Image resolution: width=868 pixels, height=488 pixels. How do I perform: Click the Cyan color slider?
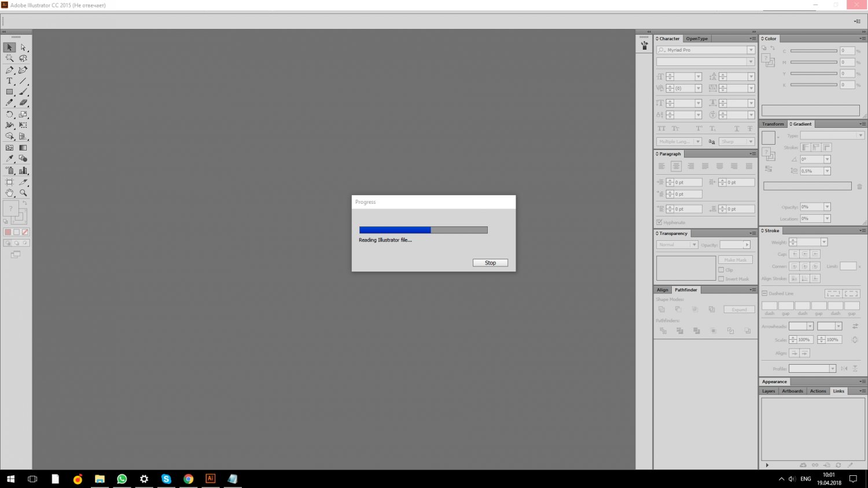pos(814,51)
